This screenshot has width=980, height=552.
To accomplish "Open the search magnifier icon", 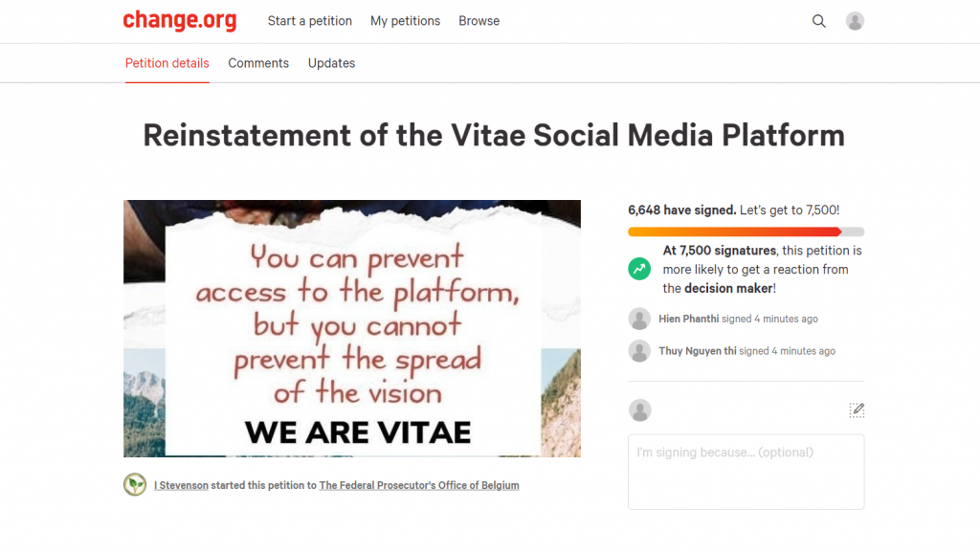I will click(819, 21).
